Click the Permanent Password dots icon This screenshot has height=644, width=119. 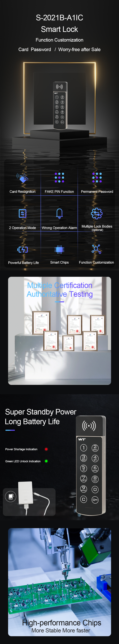coord(97,177)
